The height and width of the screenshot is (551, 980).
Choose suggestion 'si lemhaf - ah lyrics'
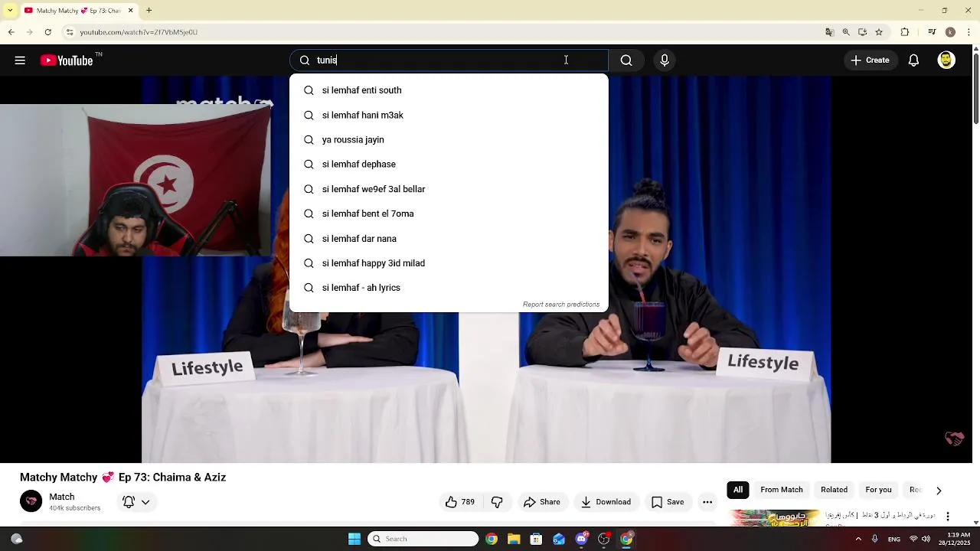click(x=449, y=288)
